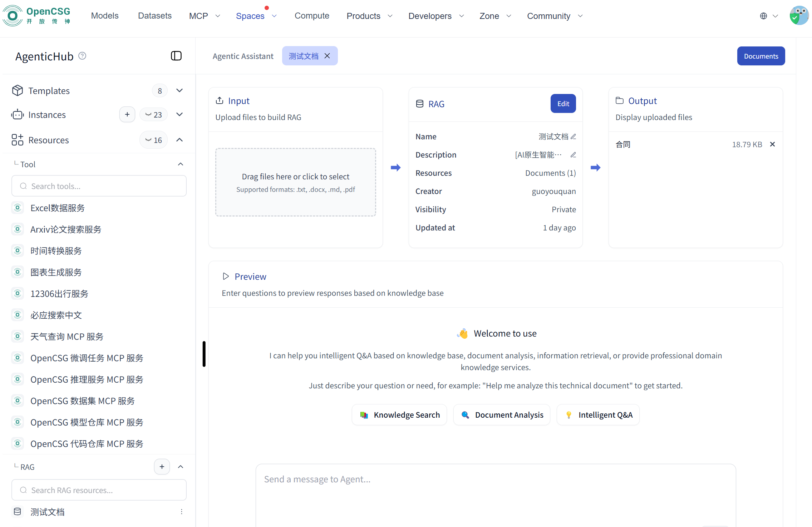Toggle the AgenticHub sidebar panel icon
The image size is (812, 527).
[176, 56]
